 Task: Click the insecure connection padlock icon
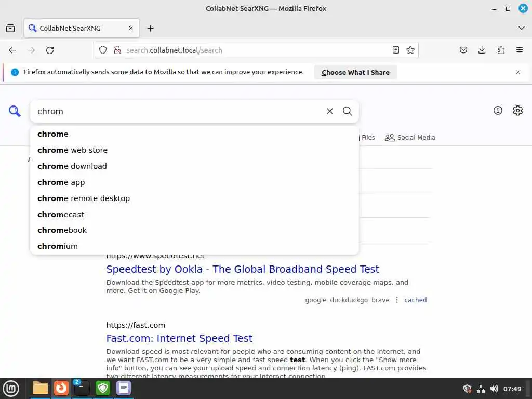pyautogui.click(x=117, y=50)
